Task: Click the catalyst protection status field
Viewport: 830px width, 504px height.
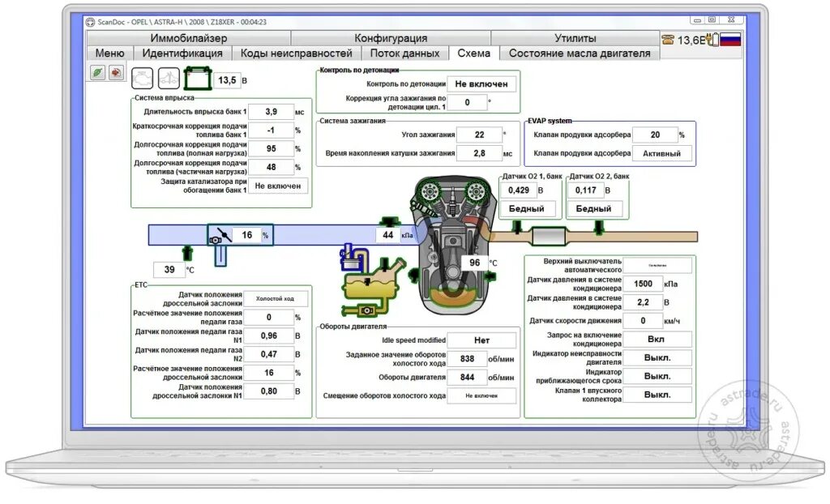Action: [x=278, y=186]
